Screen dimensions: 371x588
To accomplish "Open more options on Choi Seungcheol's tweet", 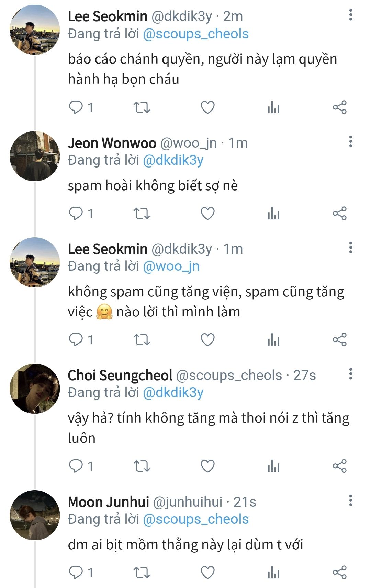I will (350, 374).
